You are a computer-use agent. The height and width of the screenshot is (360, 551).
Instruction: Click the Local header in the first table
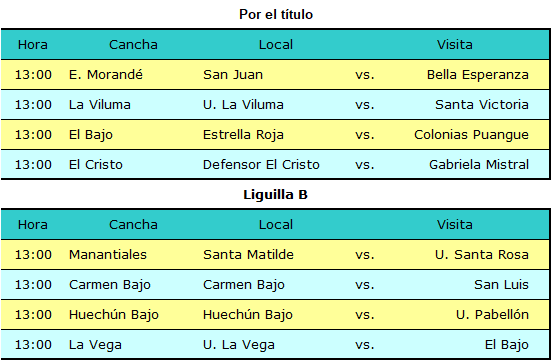coord(276,45)
